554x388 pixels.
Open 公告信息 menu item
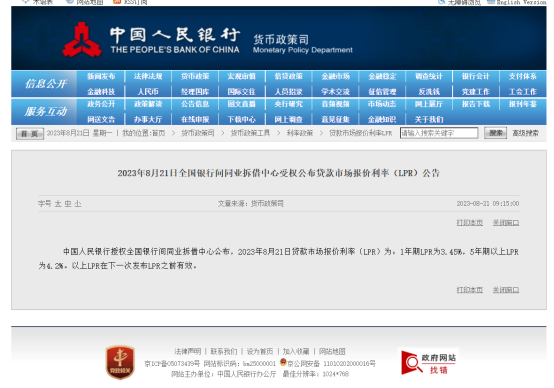point(195,104)
